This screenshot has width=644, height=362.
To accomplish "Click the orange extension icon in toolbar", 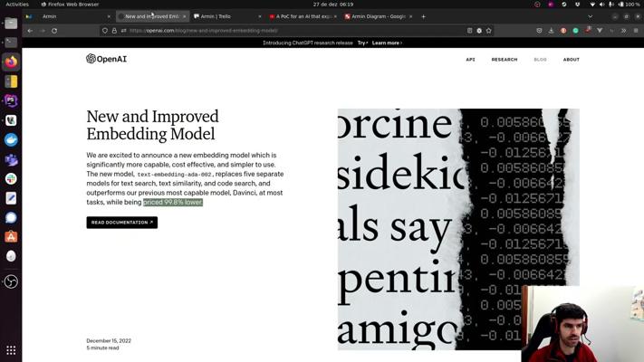I will click(x=563, y=31).
